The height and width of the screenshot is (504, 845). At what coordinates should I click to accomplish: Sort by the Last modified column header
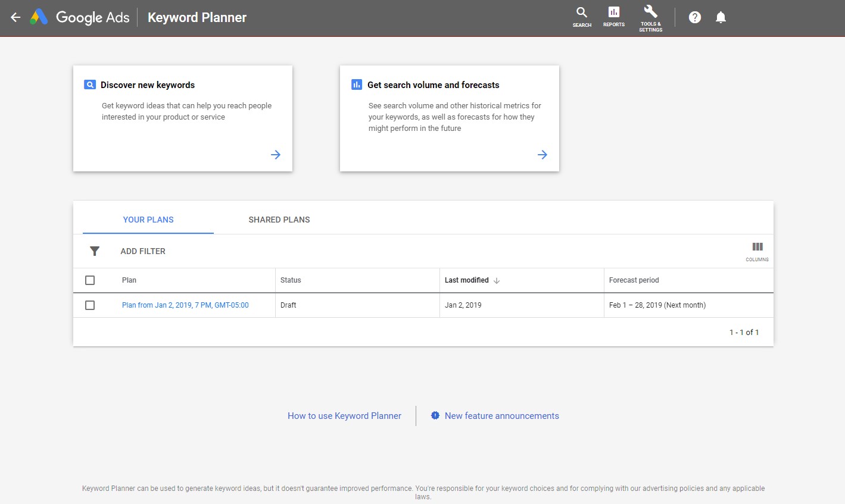(467, 280)
